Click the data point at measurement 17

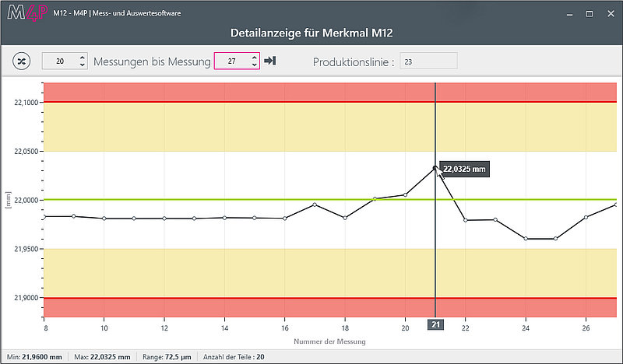315,205
